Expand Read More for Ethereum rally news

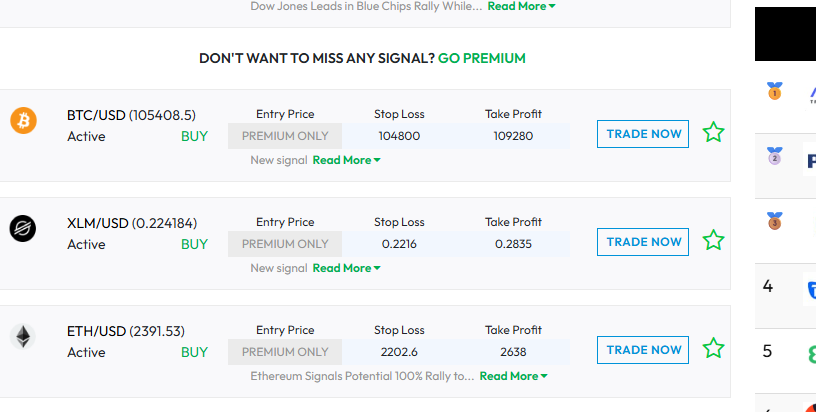point(514,376)
